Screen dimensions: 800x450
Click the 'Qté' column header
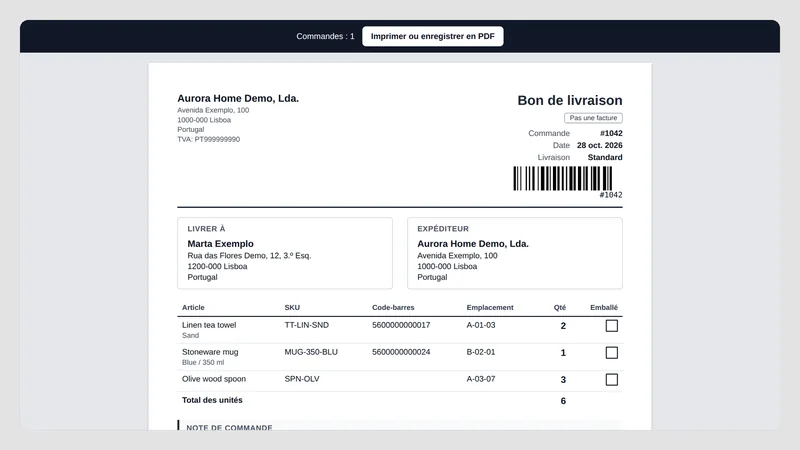pos(560,308)
